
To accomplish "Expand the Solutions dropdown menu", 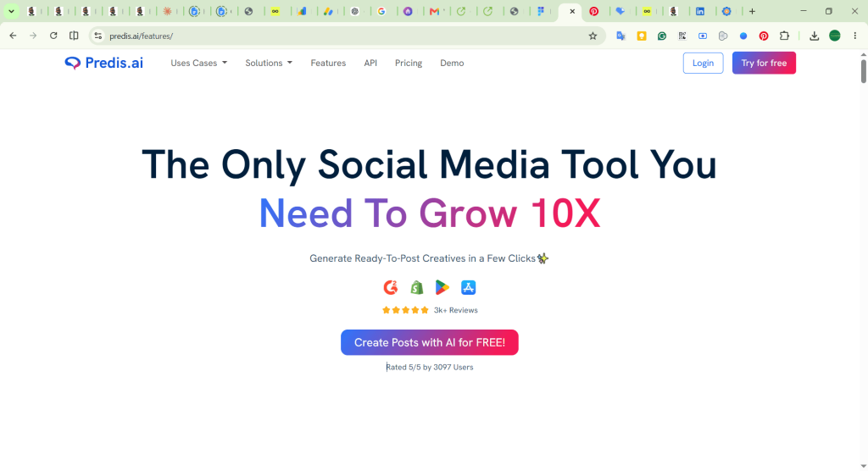I will tap(269, 63).
